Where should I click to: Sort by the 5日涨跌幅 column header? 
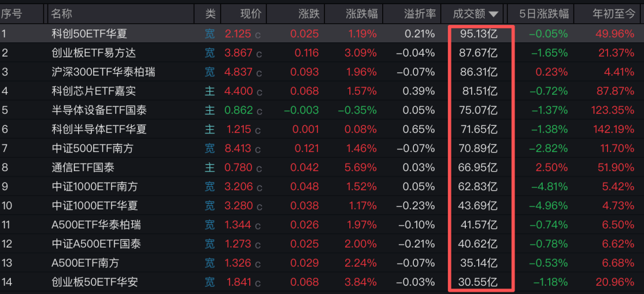(x=544, y=14)
